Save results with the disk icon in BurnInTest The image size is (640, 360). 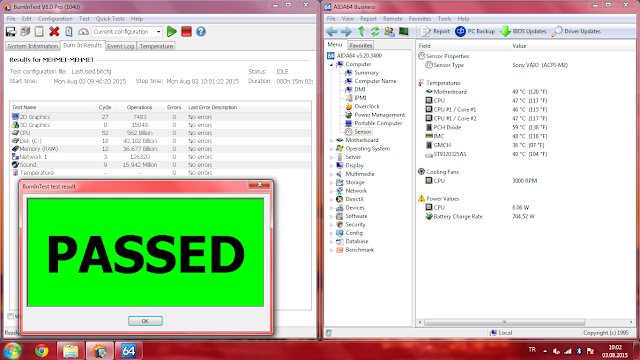11,31
